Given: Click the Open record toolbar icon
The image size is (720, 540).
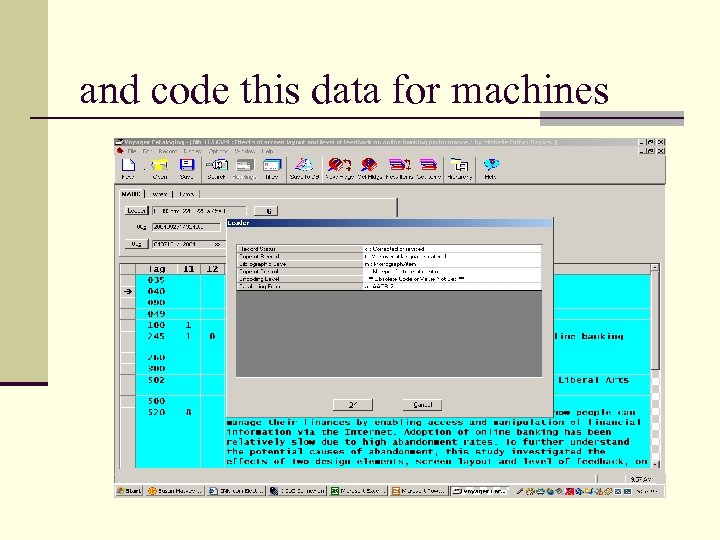Looking at the screenshot, I should point(160,169).
